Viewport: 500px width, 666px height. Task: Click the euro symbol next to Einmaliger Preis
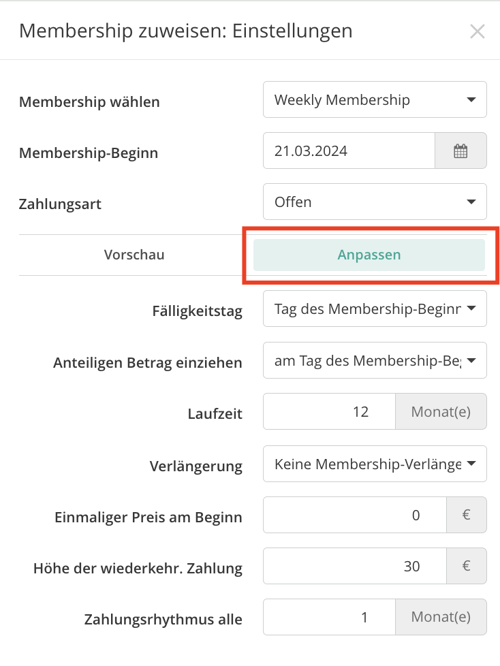[x=466, y=515]
